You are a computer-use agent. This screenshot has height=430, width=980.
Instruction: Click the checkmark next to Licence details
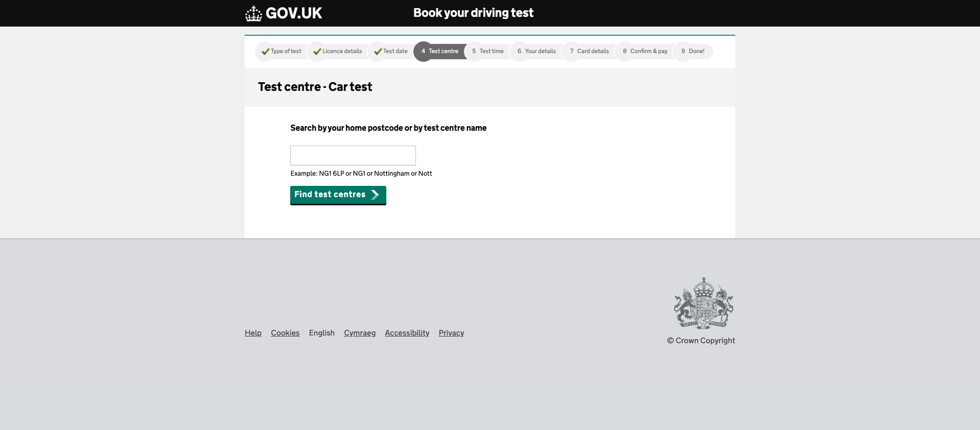tap(317, 52)
